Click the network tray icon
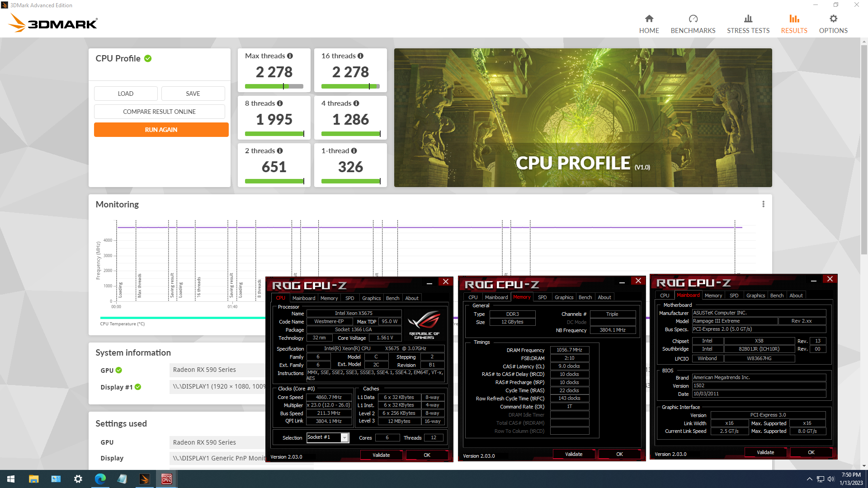 pyautogui.click(x=820, y=479)
